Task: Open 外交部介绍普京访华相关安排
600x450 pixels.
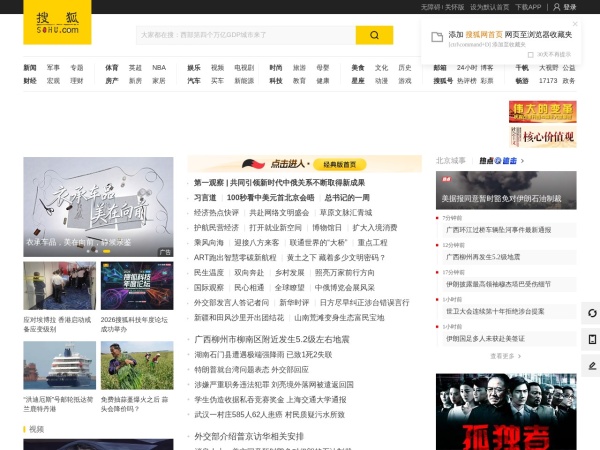Action: [249, 436]
